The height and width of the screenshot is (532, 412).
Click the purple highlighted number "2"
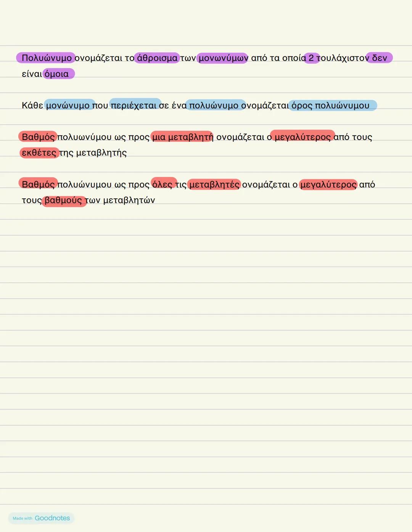coord(311,58)
